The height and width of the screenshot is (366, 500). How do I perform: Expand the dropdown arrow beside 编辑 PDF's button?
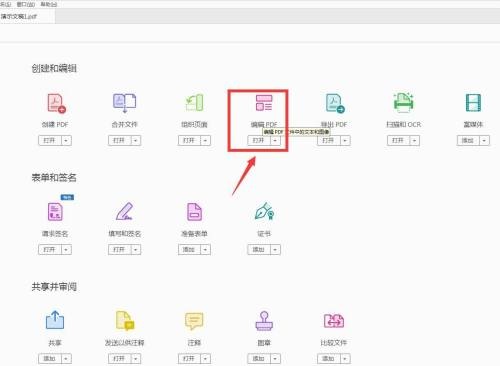pyautogui.click(x=275, y=140)
